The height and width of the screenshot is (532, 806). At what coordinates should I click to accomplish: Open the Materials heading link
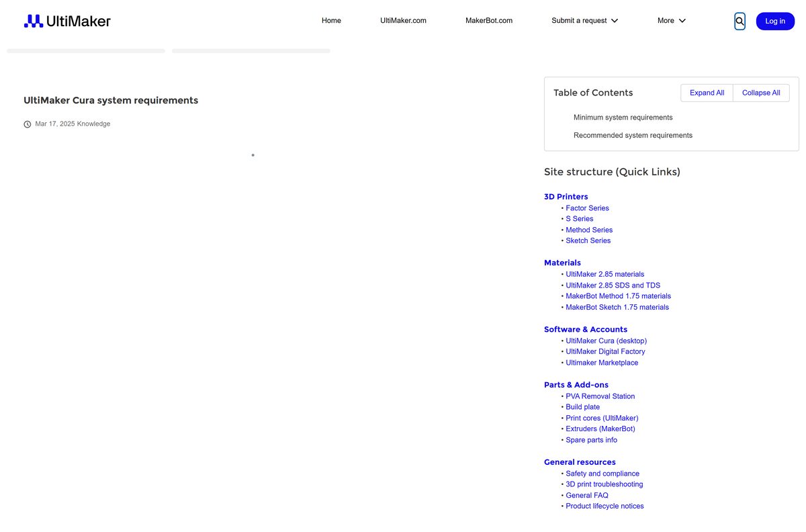562,263
